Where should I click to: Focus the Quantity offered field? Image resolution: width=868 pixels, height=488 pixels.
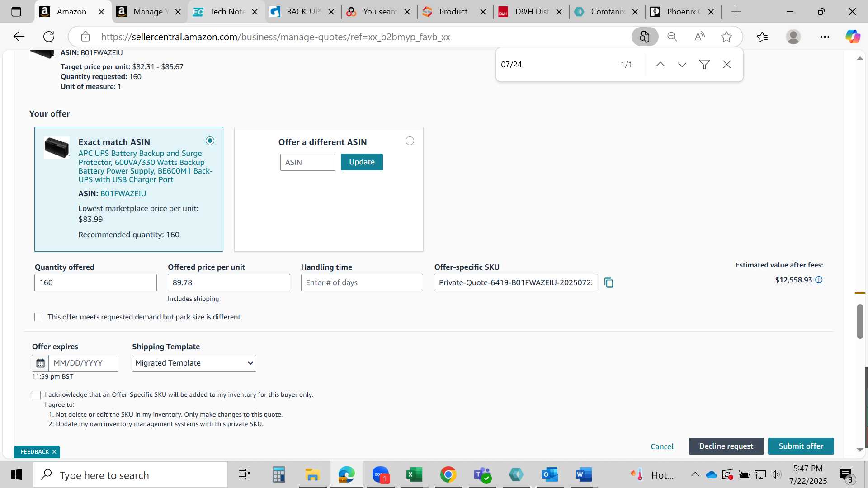point(95,283)
